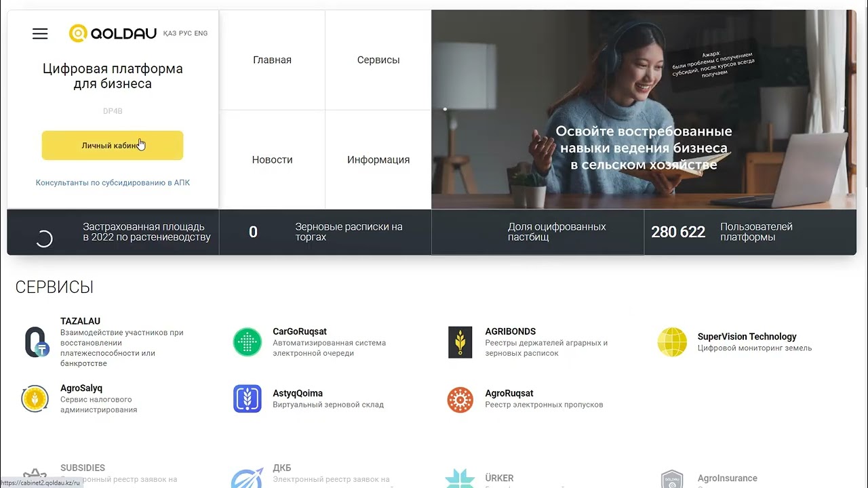Click 'Сервис налогового администрирования' description
868x488 pixels.
(98, 405)
